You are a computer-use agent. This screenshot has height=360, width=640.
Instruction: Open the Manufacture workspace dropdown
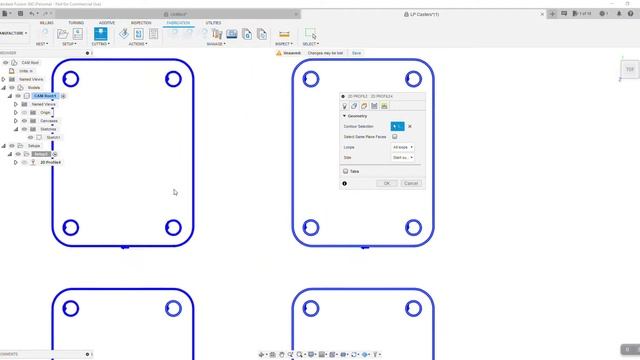point(13,33)
